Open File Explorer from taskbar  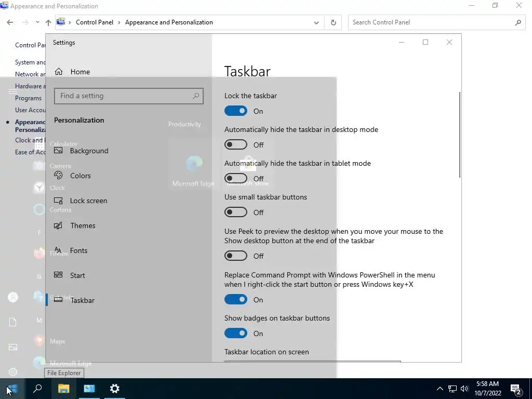pos(63,389)
